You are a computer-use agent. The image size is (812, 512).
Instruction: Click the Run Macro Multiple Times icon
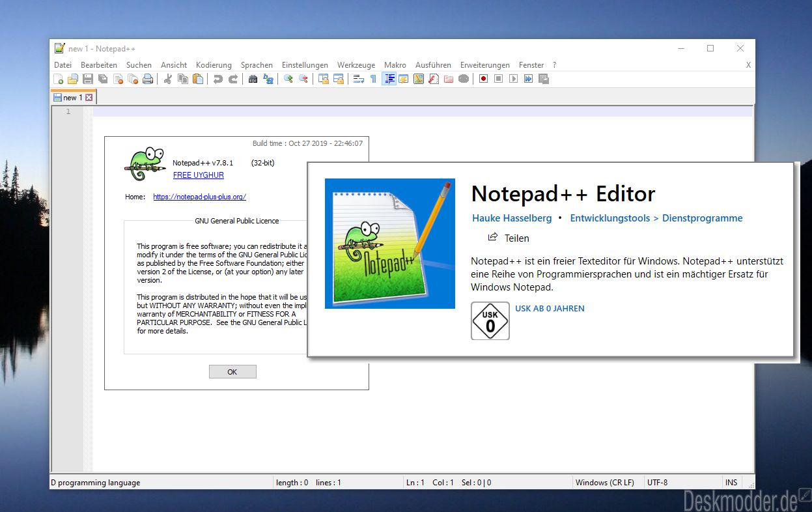click(529, 79)
